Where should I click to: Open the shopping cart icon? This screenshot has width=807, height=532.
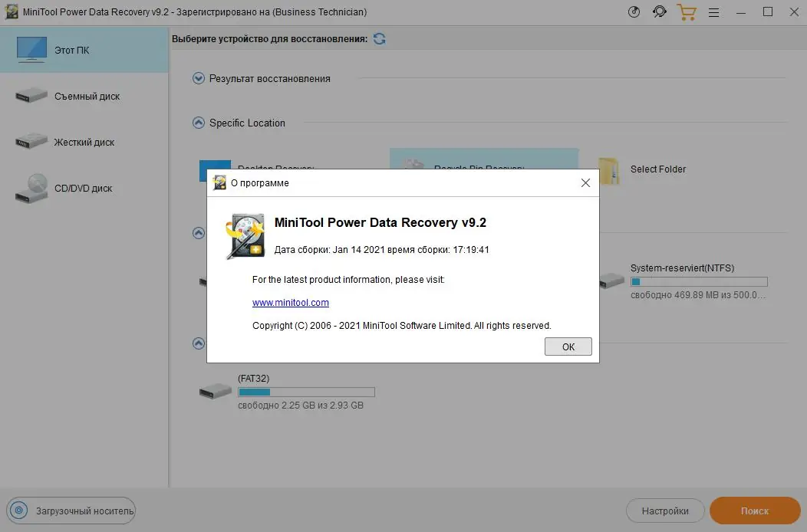pyautogui.click(x=687, y=11)
